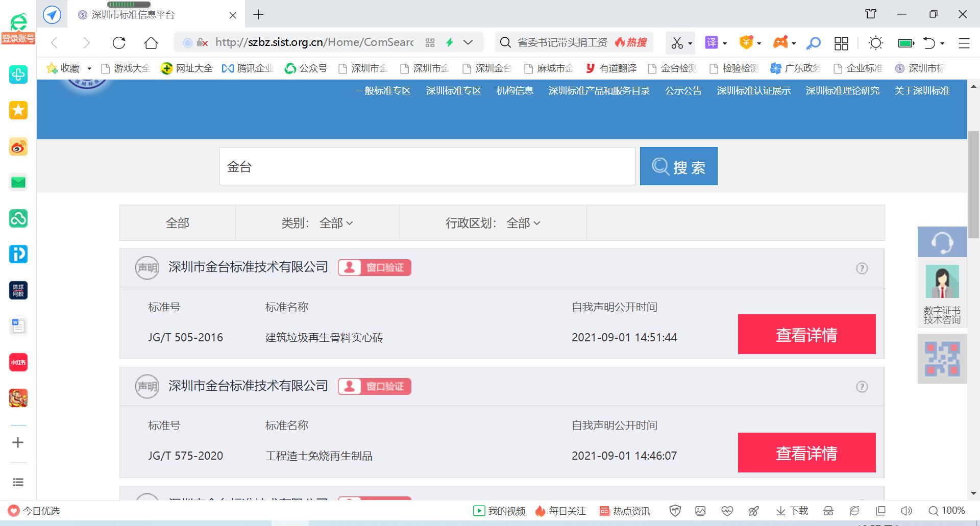Image resolution: width=980 pixels, height=526 pixels.
Task: Expand the address bar history chevron
Action: [468, 42]
